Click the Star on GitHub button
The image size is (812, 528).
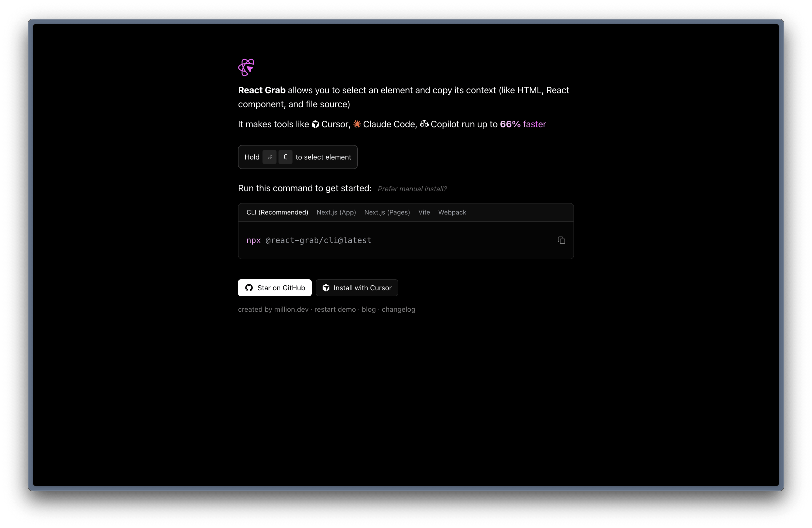[275, 287]
